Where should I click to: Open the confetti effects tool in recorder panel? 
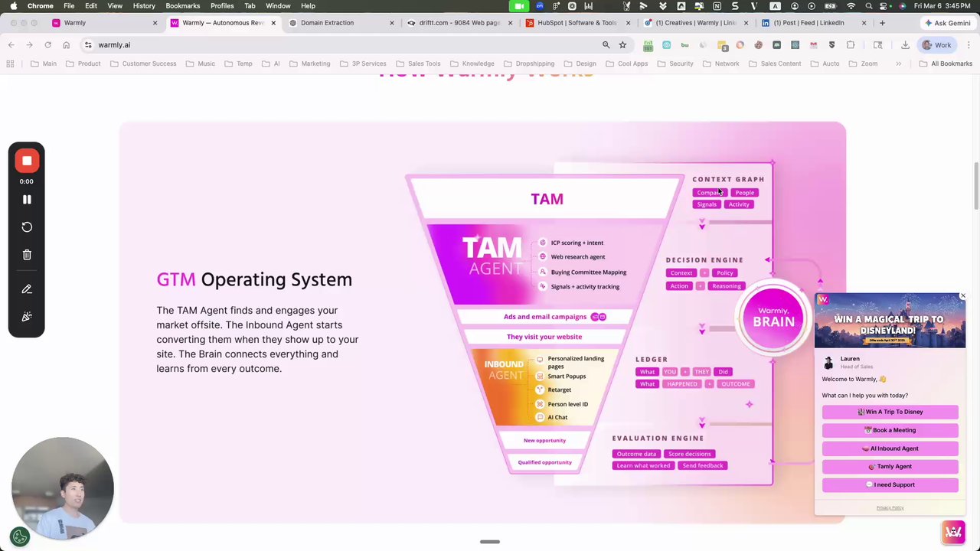[27, 316]
